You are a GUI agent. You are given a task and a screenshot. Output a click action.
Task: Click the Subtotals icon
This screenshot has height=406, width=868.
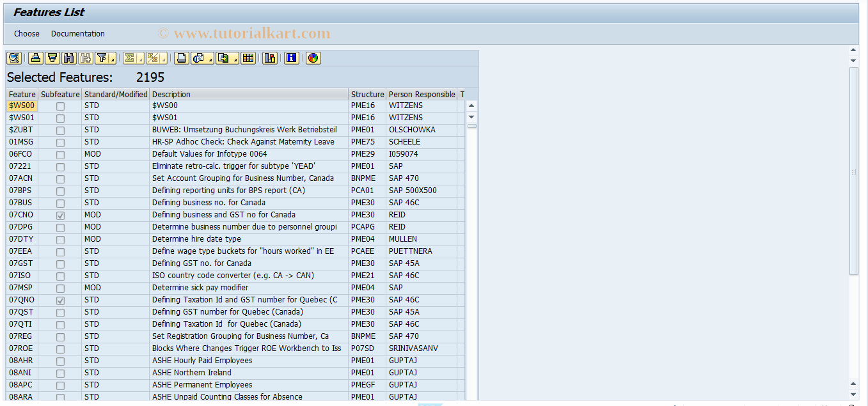tap(153, 58)
